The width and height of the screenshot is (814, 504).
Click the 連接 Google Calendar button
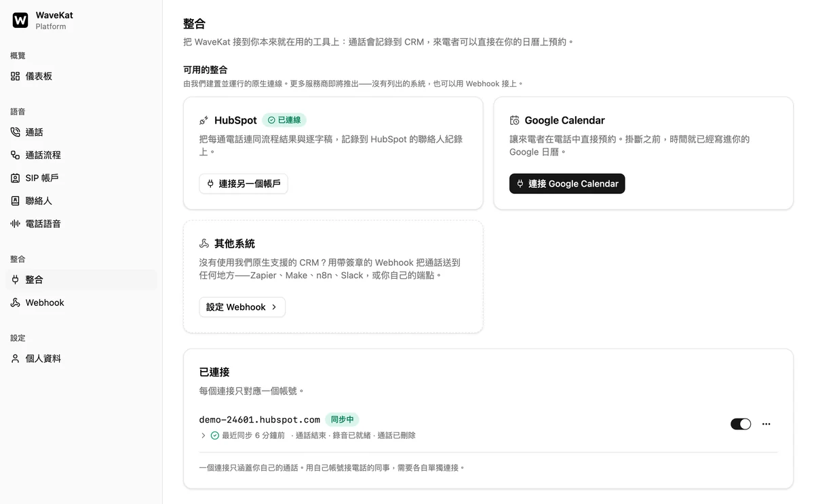click(567, 184)
